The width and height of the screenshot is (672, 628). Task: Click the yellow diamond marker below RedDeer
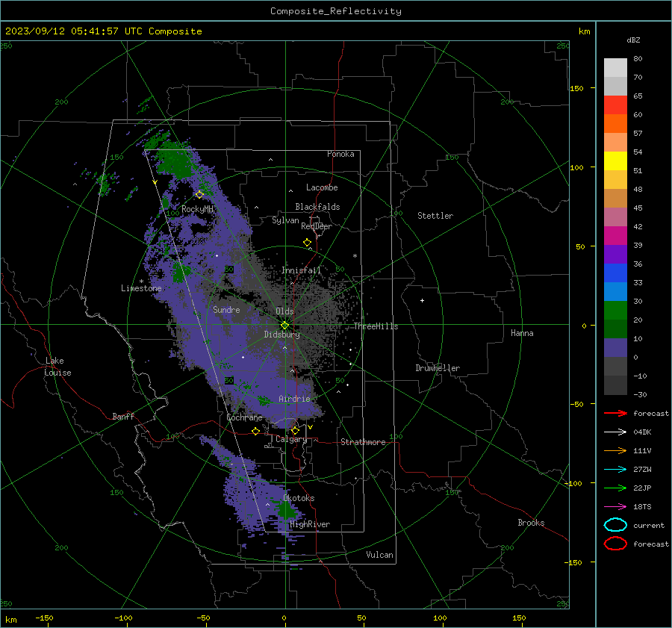[x=308, y=243]
